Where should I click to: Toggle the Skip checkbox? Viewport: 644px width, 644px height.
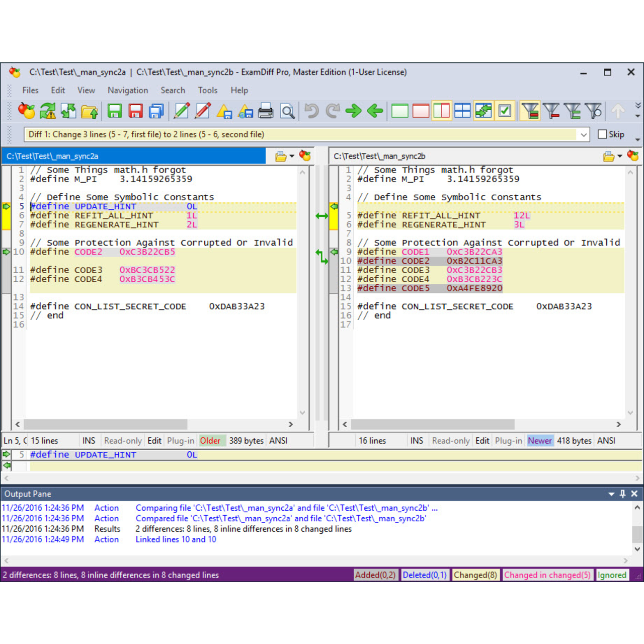pos(602,134)
